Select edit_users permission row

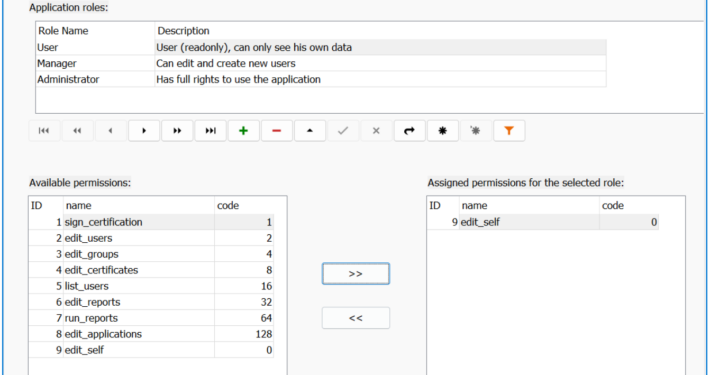pyautogui.click(x=151, y=238)
